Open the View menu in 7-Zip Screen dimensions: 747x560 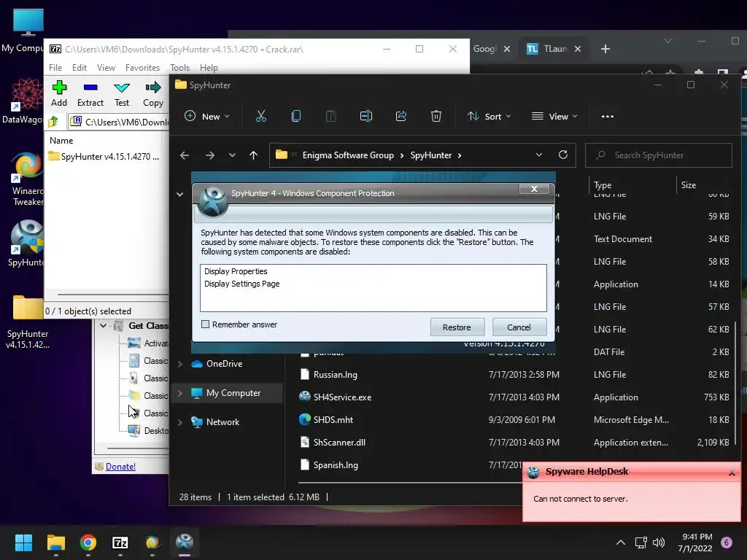click(x=106, y=68)
